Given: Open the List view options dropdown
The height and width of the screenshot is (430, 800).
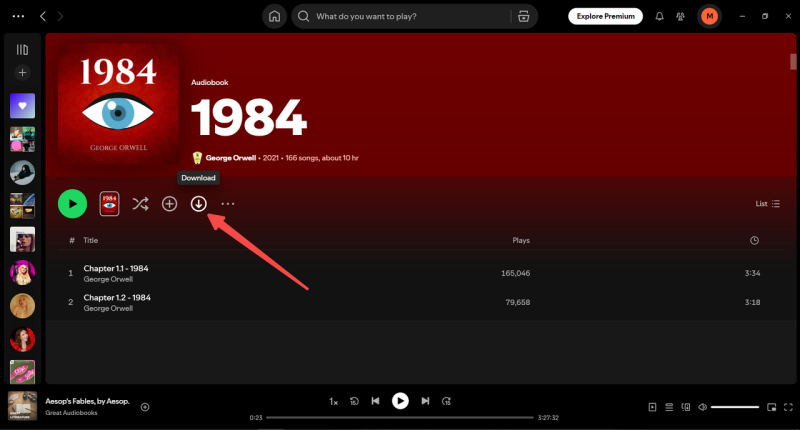Looking at the screenshot, I should pyautogui.click(x=767, y=204).
